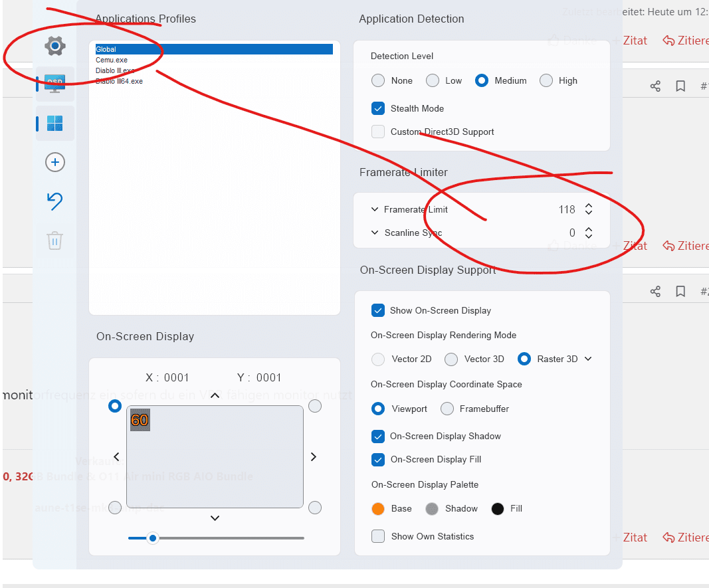Click the Y coordinate value 0001
Image resolution: width=709 pixels, height=588 pixels.
(x=268, y=377)
